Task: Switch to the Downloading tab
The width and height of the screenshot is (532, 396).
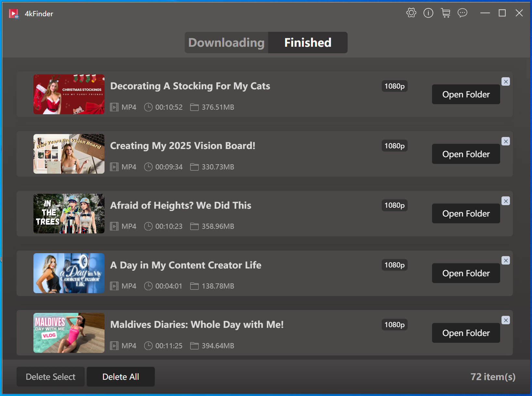Action: 226,43
